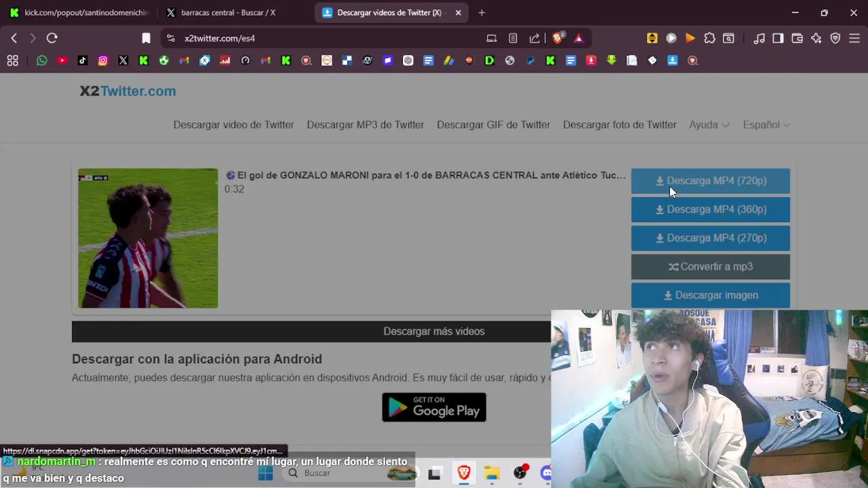Open Descargar foto de Twitter menu

click(620, 125)
